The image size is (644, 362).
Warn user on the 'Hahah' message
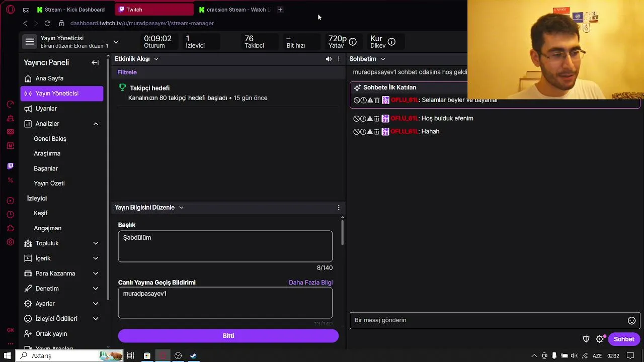pos(370,132)
